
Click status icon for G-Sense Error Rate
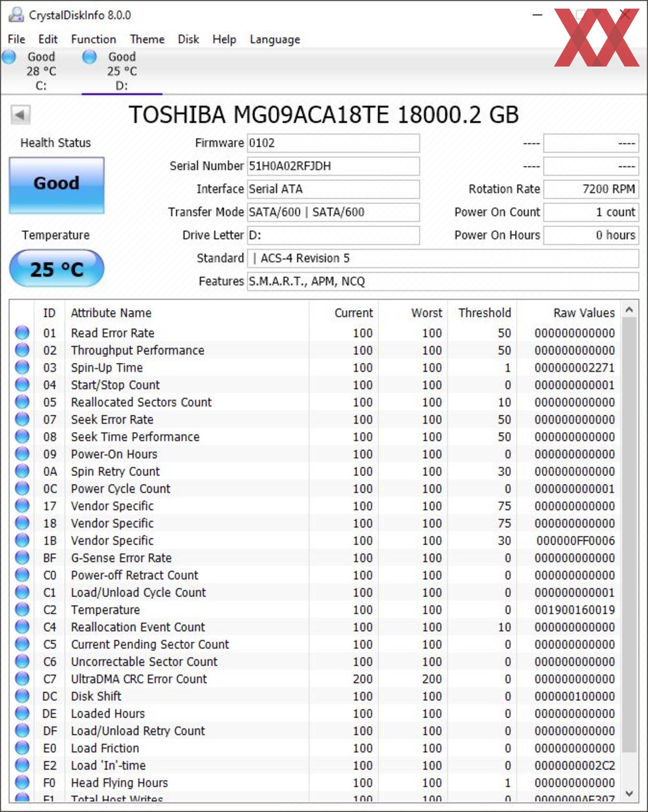point(22,557)
